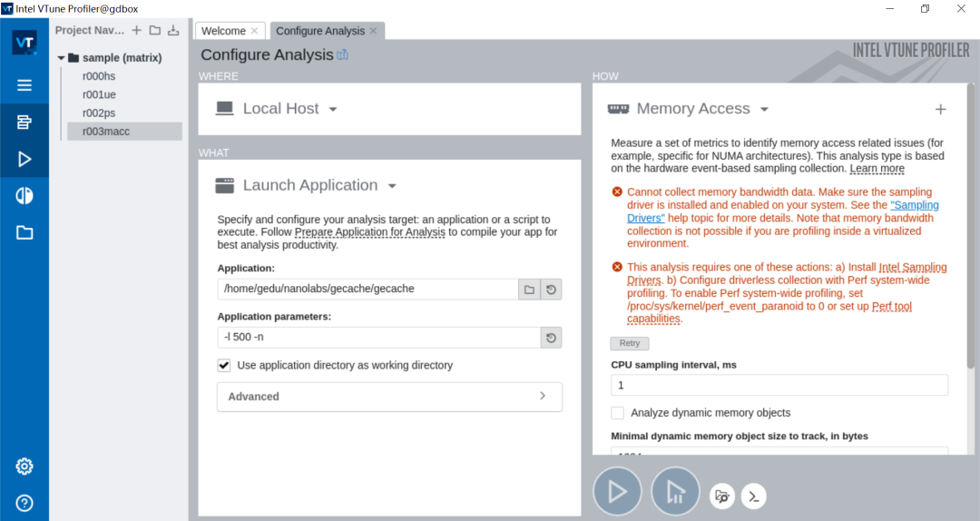Click Start Paused analysis button

click(x=675, y=492)
